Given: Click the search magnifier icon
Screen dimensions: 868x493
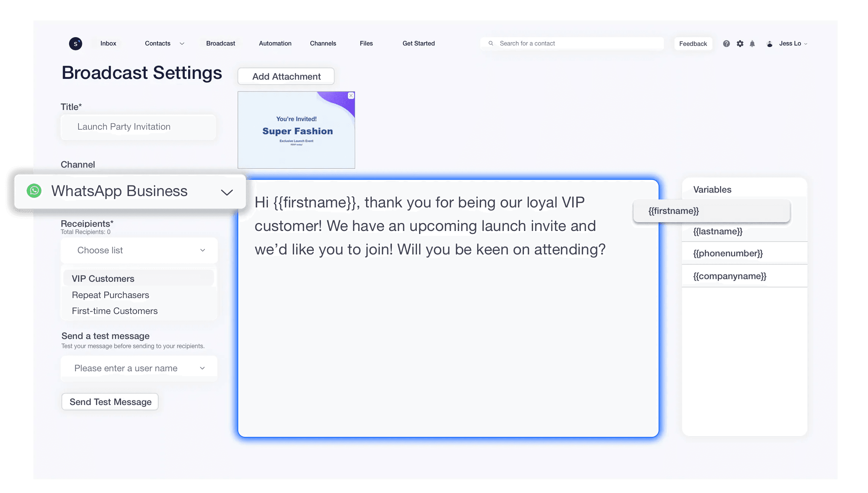Looking at the screenshot, I should pyautogui.click(x=491, y=43).
